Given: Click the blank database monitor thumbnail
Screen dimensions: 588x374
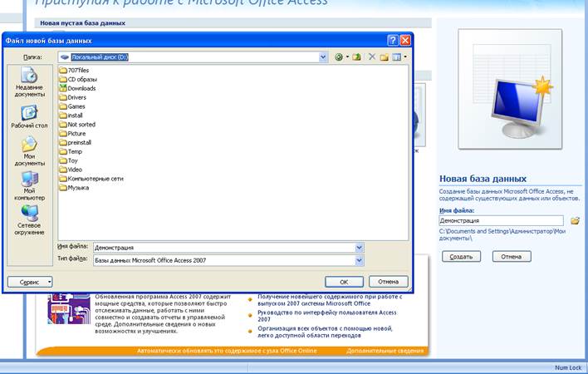Looking at the screenshot, I should (510, 89).
